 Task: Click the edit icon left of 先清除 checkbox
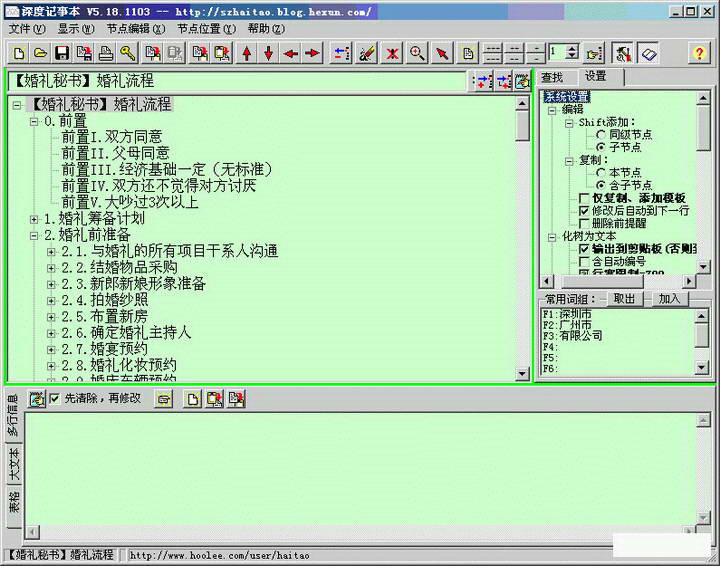37,399
